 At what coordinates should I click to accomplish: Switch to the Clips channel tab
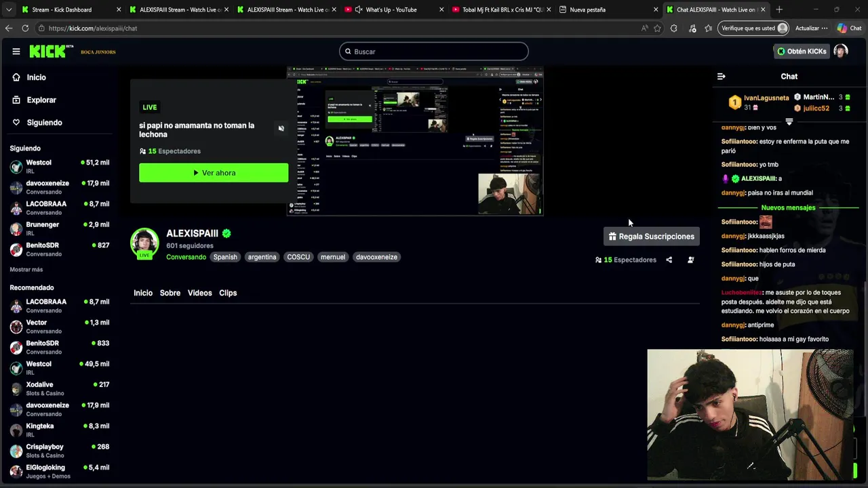click(x=228, y=293)
